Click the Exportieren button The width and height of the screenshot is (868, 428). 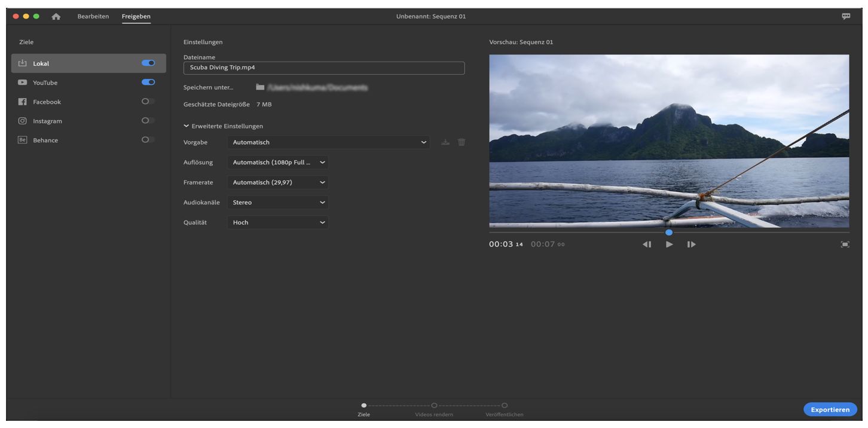coord(830,409)
